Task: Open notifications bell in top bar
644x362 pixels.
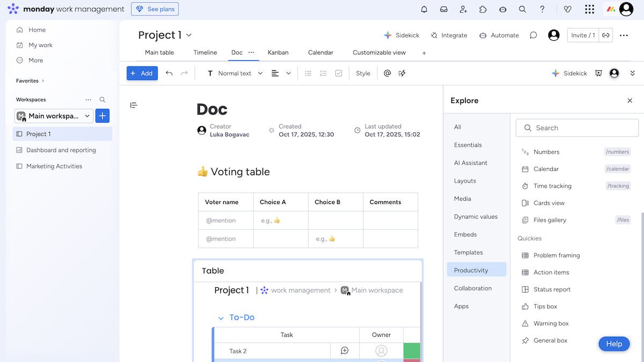Action: [x=423, y=9]
